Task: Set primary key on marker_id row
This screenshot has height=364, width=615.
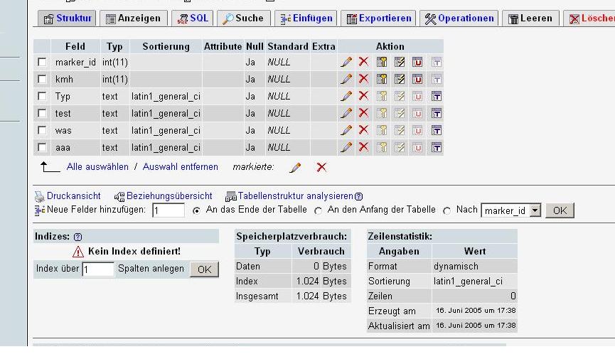Action: (x=382, y=62)
